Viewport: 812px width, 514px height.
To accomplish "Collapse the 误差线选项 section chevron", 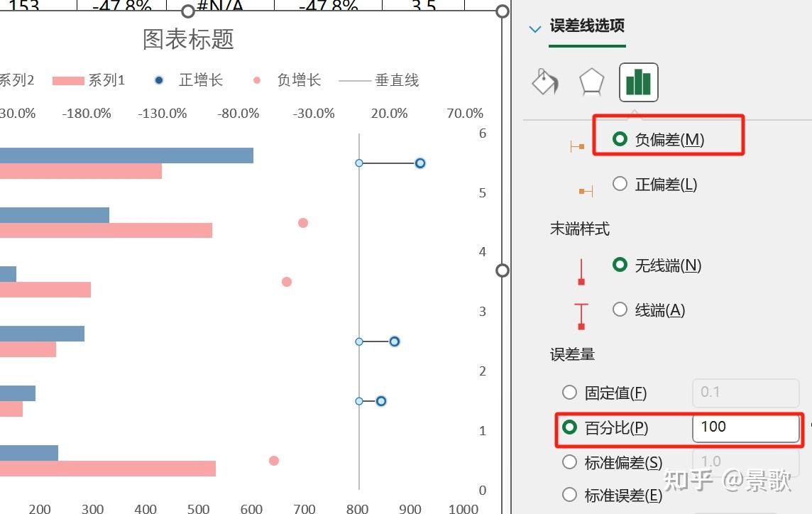I will (x=535, y=28).
